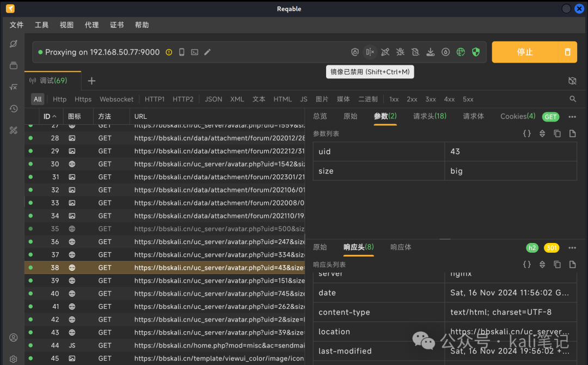Viewport: 588px width, 365px height.
Task: Click the yellow proxy warning icon
Action: (169, 52)
